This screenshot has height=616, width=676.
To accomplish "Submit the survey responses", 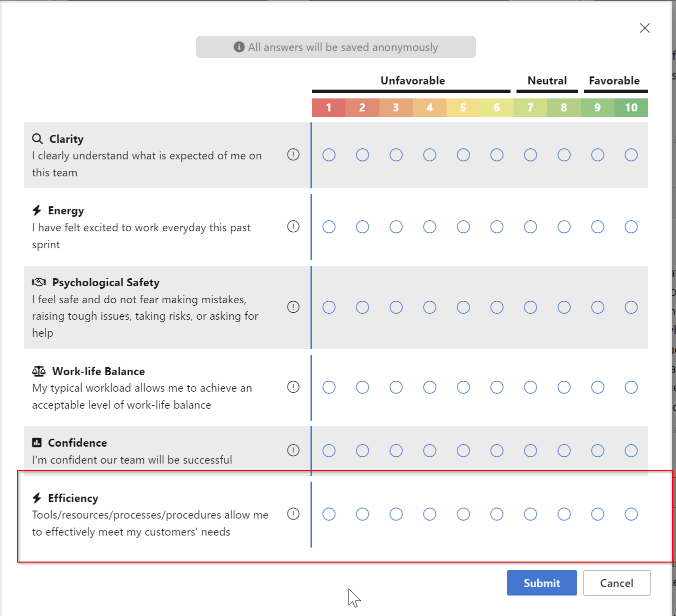I will [541, 583].
